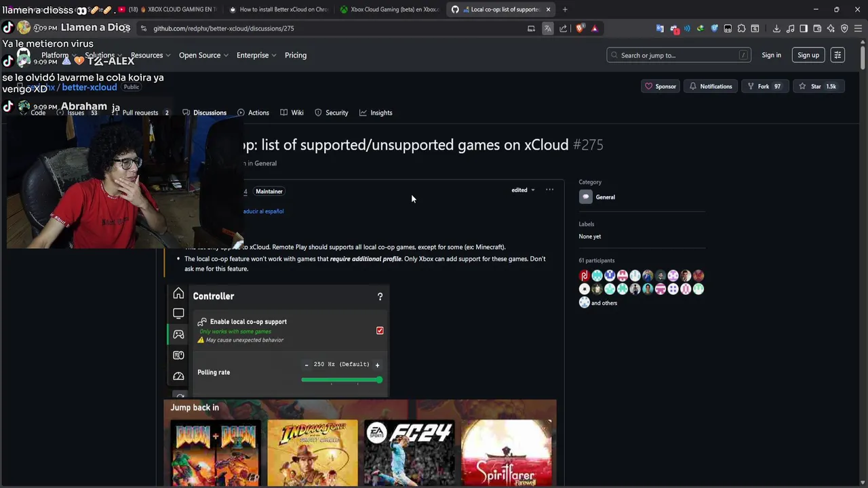Click the display monitor icon in screenshot sidebar
The image size is (868, 488).
[x=178, y=313]
